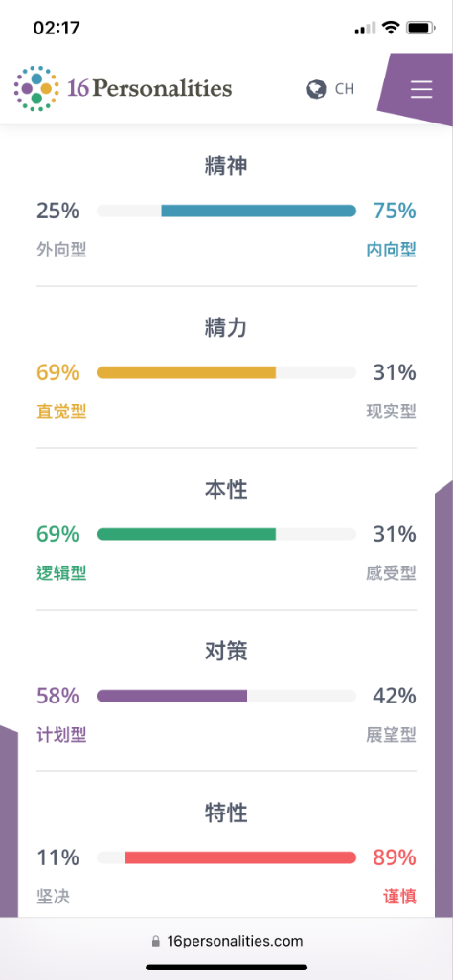Click the green 本性 progress bar
This screenshot has width=453, height=980.
point(226,534)
